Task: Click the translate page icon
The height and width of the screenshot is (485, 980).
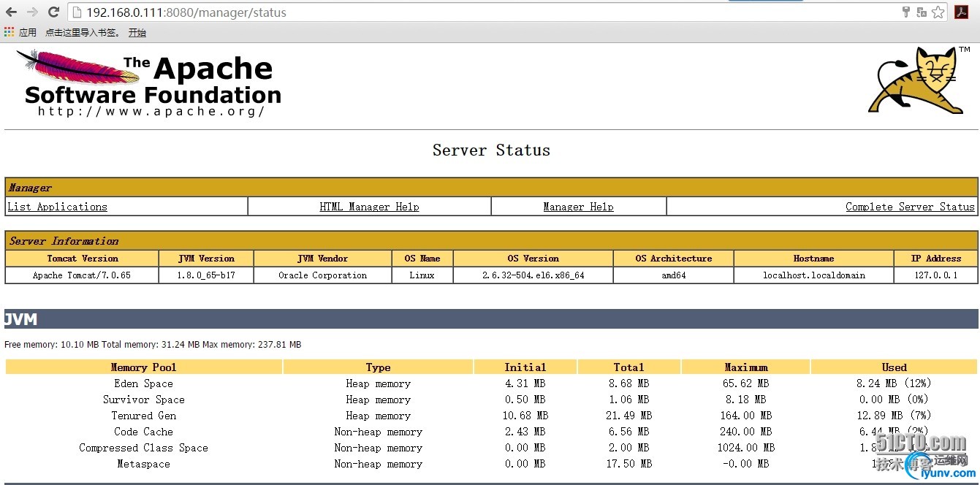Action: [x=922, y=12]
